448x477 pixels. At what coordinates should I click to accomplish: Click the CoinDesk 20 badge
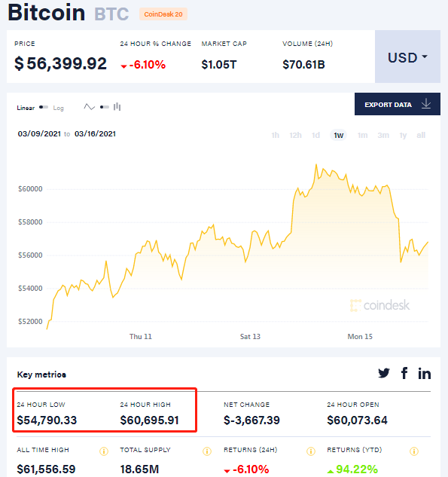point(163,14)
